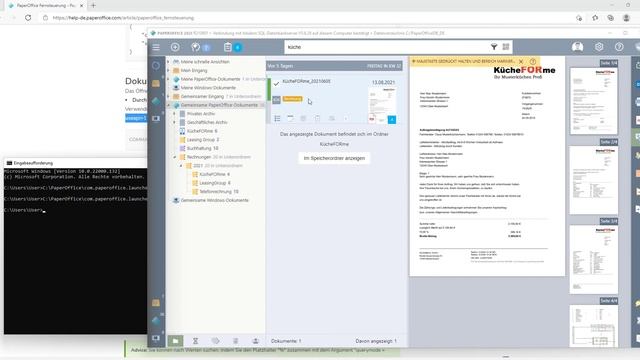
Task: Click the red PDF icon beside document thumbnail
Action: pyautogui.click(x=372, y=119)
